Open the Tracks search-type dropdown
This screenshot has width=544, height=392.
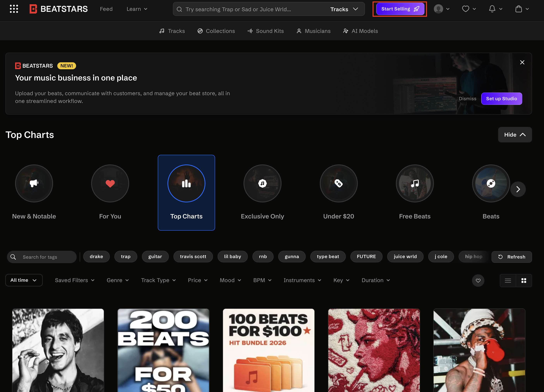[x=344, y=9]
